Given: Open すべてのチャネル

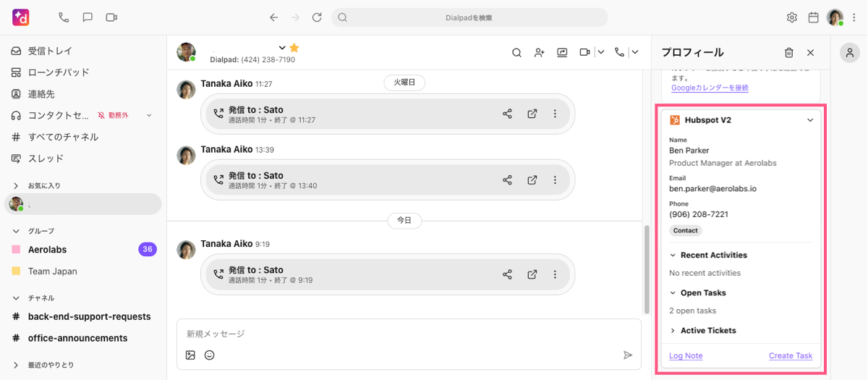Looking at the screenshot, I should pos(83,137).
